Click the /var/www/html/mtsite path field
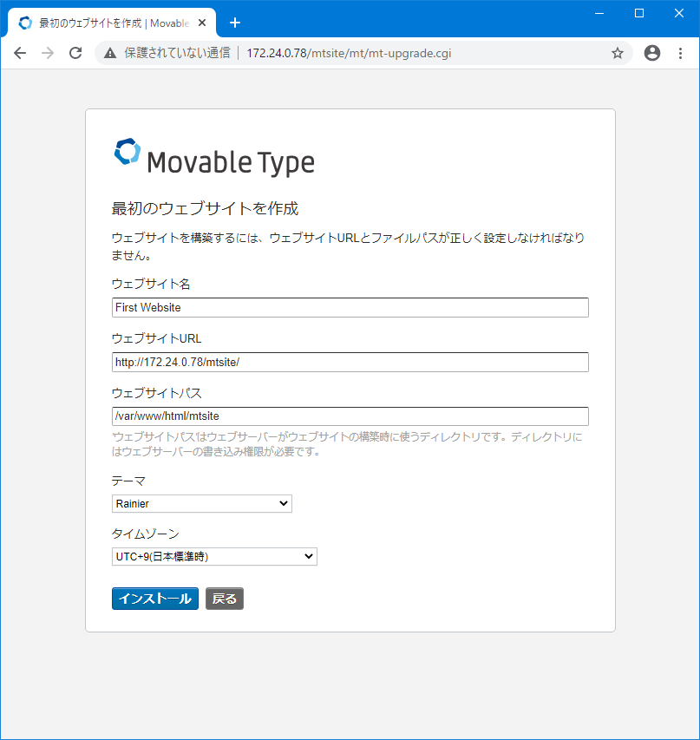This screenshot has width=700, height=740. click(x=350, y=416)
